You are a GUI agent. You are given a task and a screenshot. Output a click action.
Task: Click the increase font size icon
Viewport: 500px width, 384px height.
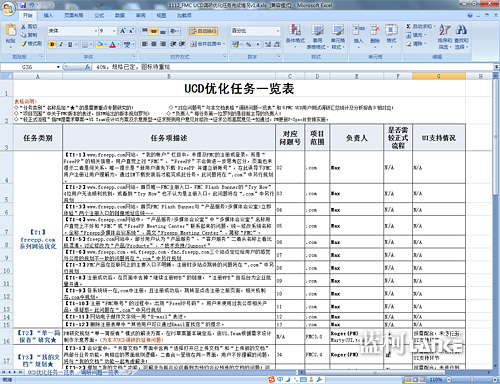123,31
